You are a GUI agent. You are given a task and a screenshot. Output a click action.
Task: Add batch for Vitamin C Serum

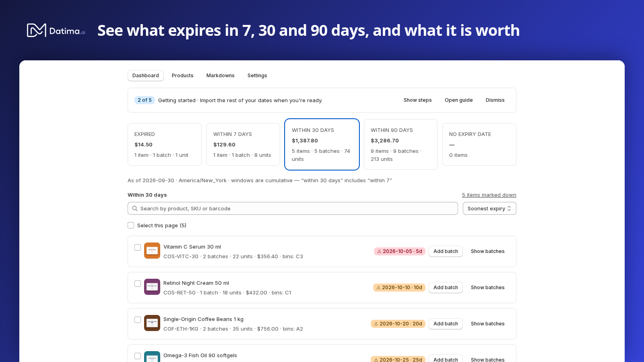446,251
